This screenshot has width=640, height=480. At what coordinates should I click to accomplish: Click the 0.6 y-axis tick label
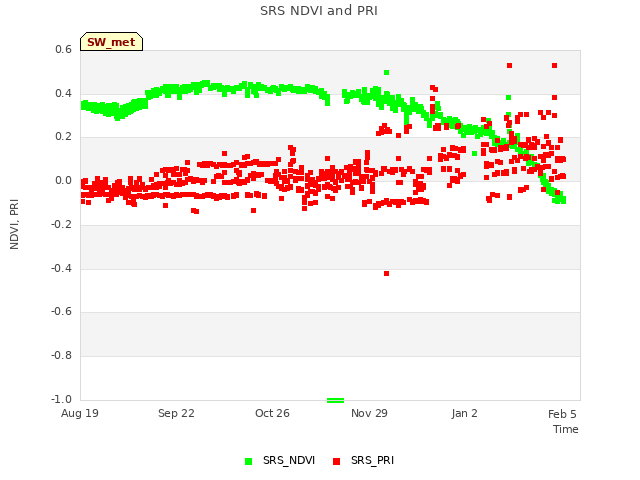(x=63, y=50)
